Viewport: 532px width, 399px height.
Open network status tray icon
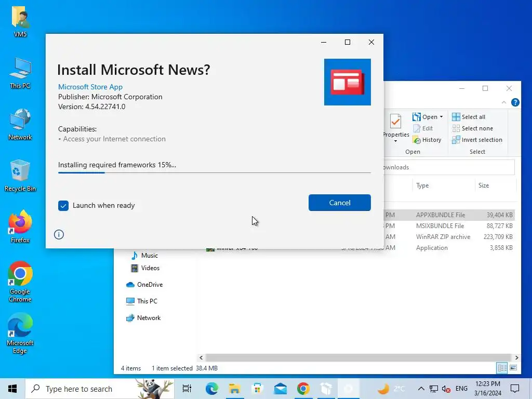(x=434, y=389)
